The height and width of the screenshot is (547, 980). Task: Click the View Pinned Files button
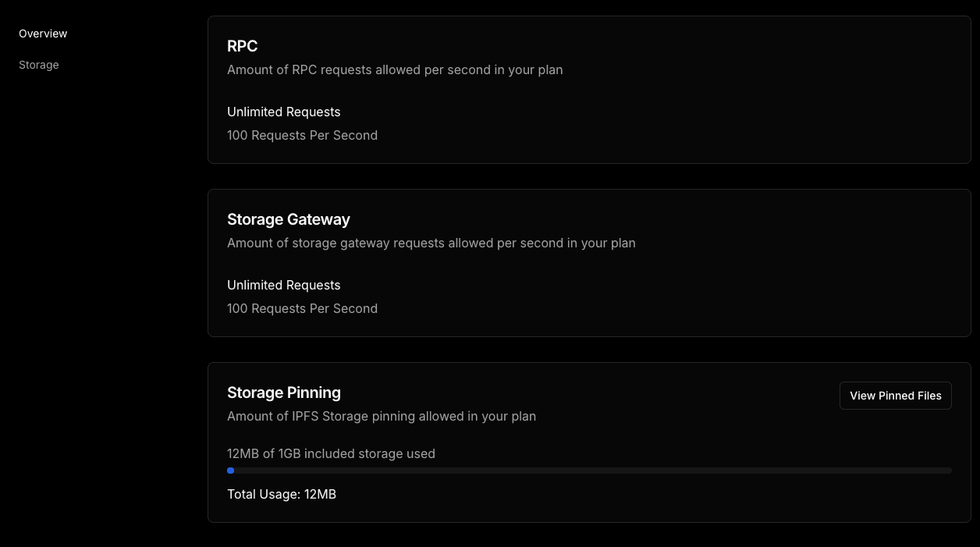(x=895, y=396)
